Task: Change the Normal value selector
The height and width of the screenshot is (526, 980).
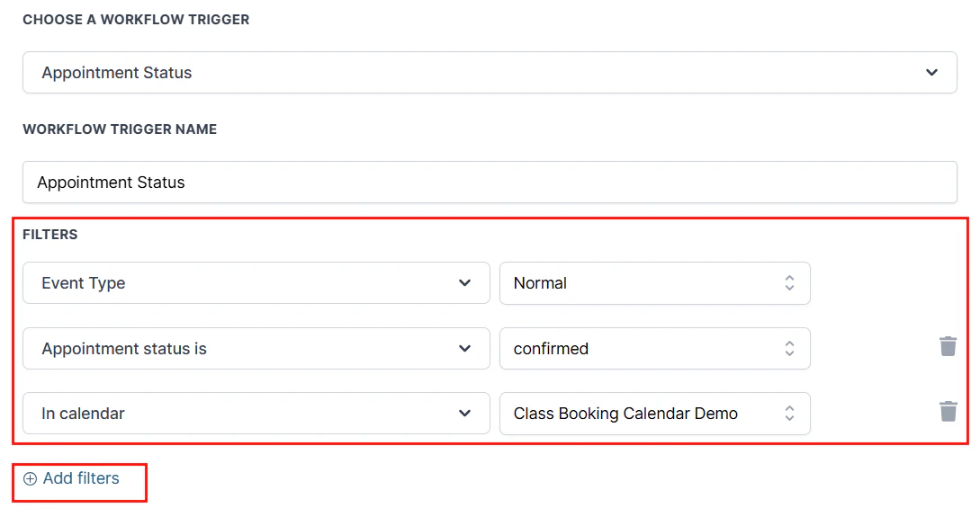Action: (x=654, y=283)
